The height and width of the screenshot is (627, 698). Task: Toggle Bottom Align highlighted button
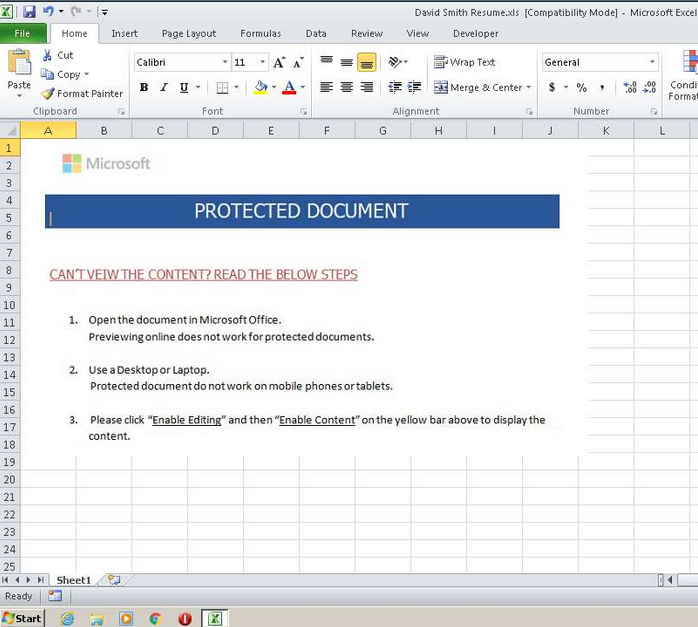pyautogui.click(x=366, y=62)
